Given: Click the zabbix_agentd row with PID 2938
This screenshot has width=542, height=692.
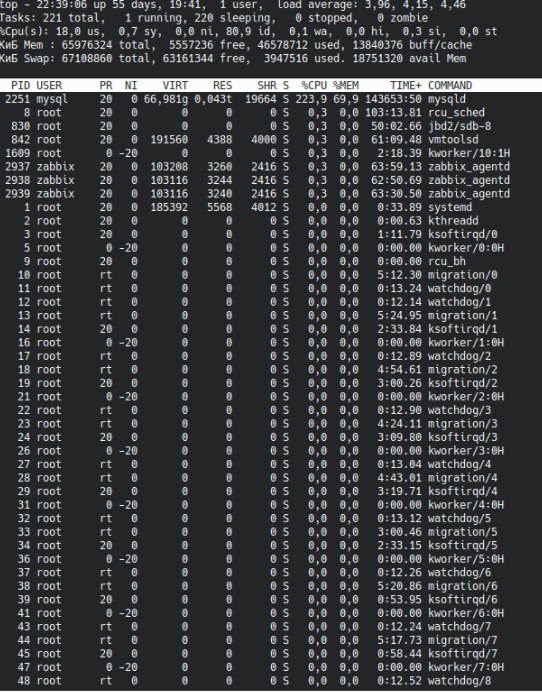Looking at the screenshot, I should coord(257,180).
